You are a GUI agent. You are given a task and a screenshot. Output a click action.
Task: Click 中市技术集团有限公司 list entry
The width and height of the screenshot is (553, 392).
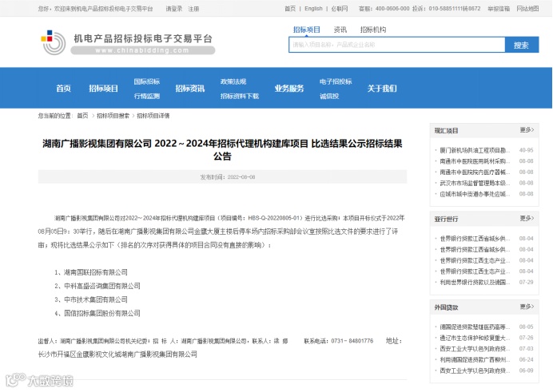(96, 299)
